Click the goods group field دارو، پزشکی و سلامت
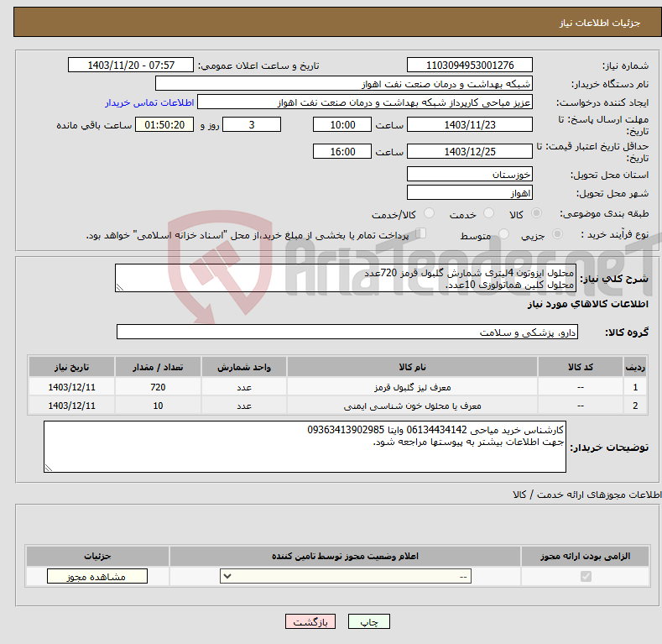 coord(347,332)
